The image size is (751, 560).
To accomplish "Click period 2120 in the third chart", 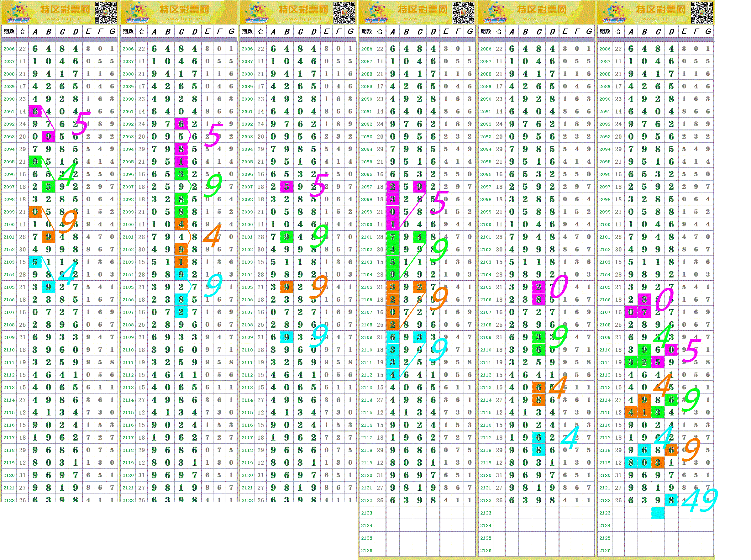I will (247, 475).
